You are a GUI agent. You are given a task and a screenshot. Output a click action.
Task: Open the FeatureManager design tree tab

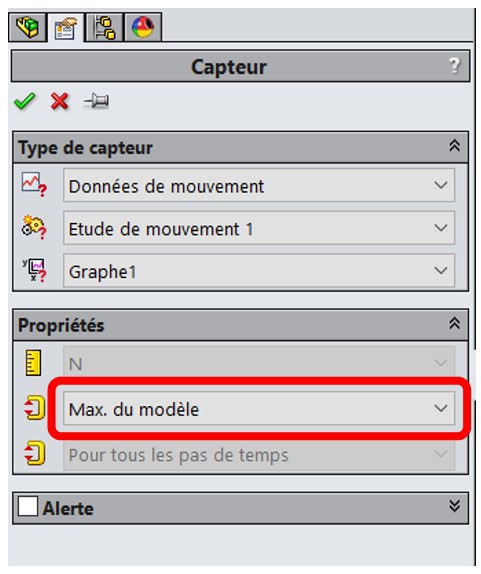tap(28, 27)
